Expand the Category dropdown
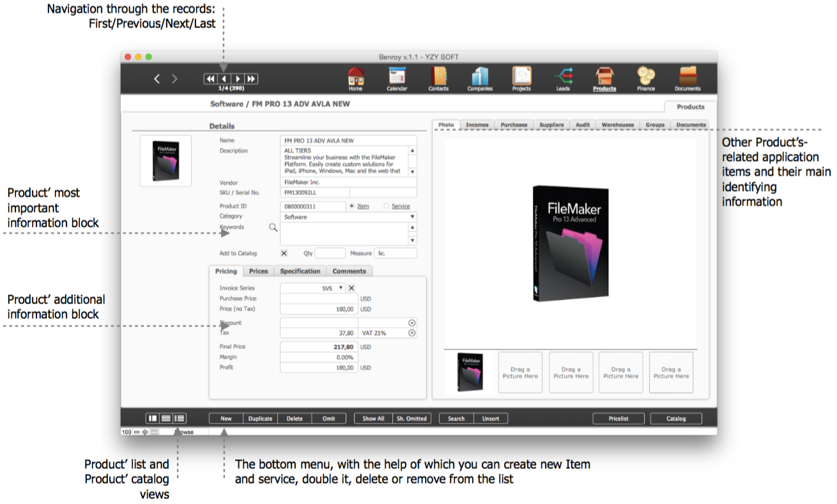This screenshot has width=837, height=504. pos(412,217)
